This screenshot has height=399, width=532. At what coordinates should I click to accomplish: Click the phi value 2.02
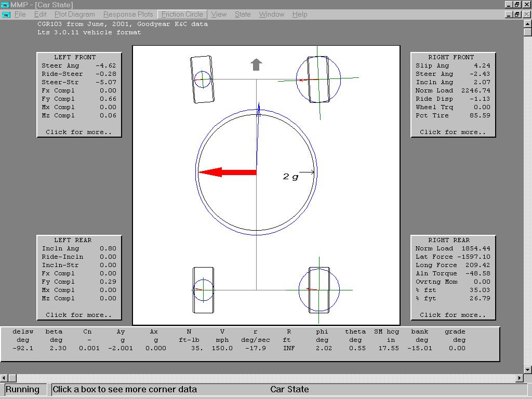324,348
